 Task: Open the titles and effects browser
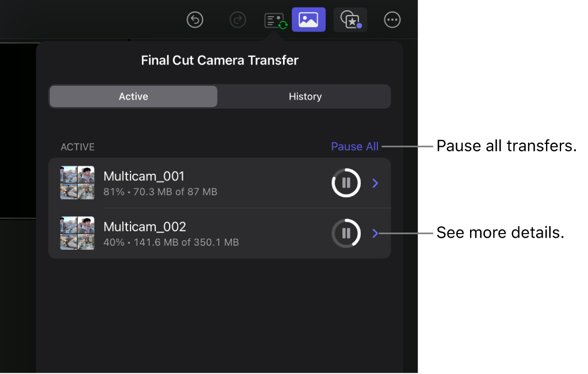tap(350, 19)
